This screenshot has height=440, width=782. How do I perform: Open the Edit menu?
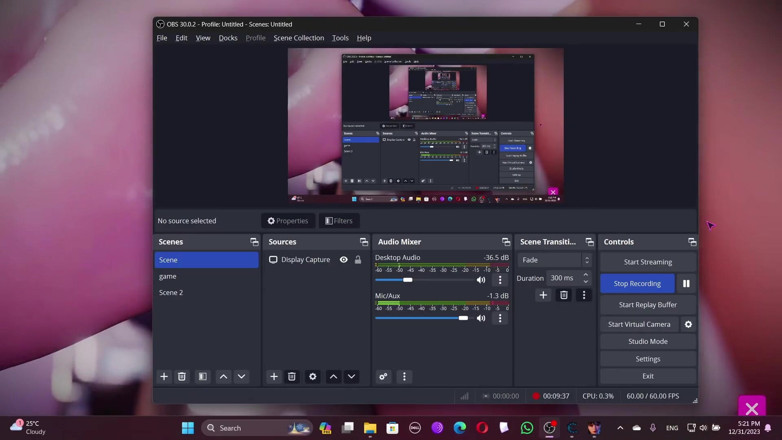click(181, 38)
